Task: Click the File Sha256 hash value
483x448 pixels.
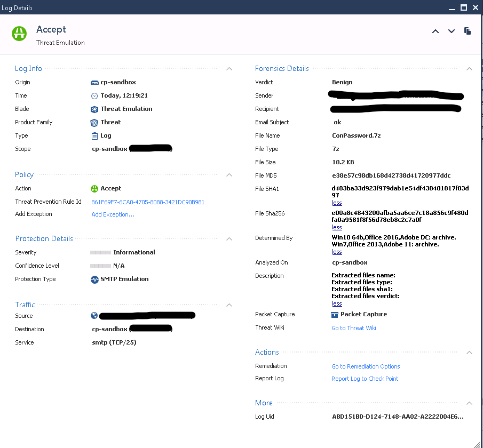Action: 400,217
